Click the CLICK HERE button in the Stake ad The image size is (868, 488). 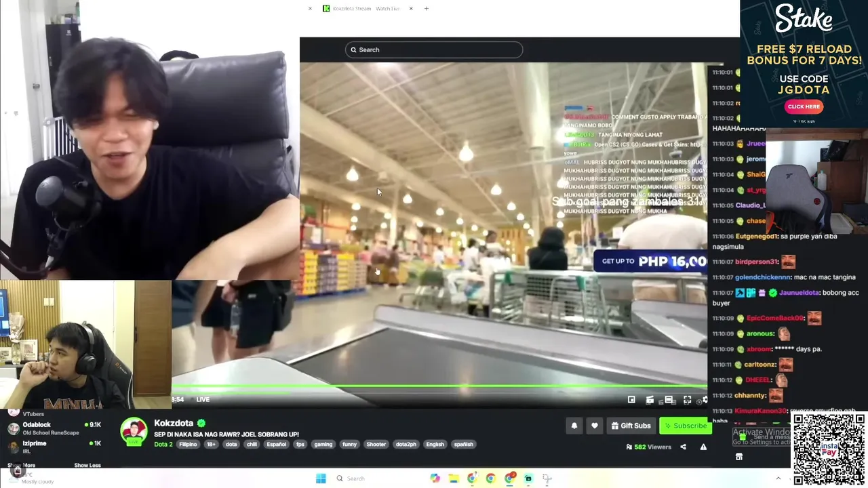click(x=804, y=106)
